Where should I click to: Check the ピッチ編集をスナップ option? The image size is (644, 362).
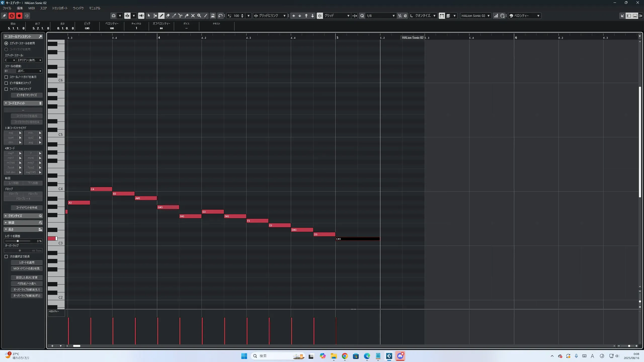point(6,83)
